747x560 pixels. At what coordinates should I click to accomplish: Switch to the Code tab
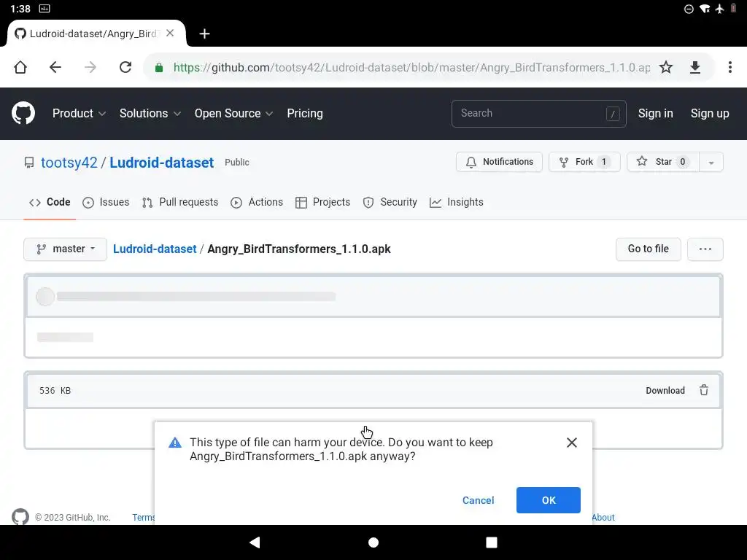click(50, 203)
